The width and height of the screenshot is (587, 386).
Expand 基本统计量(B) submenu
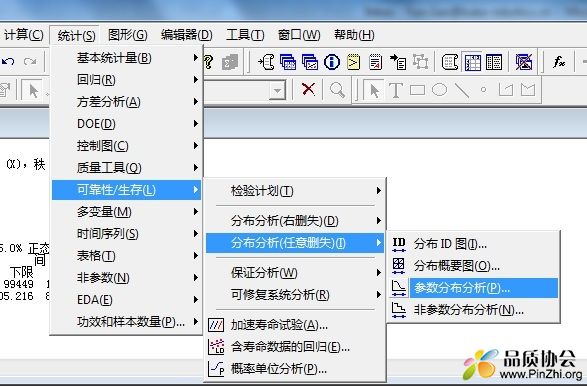pos(126,58)
